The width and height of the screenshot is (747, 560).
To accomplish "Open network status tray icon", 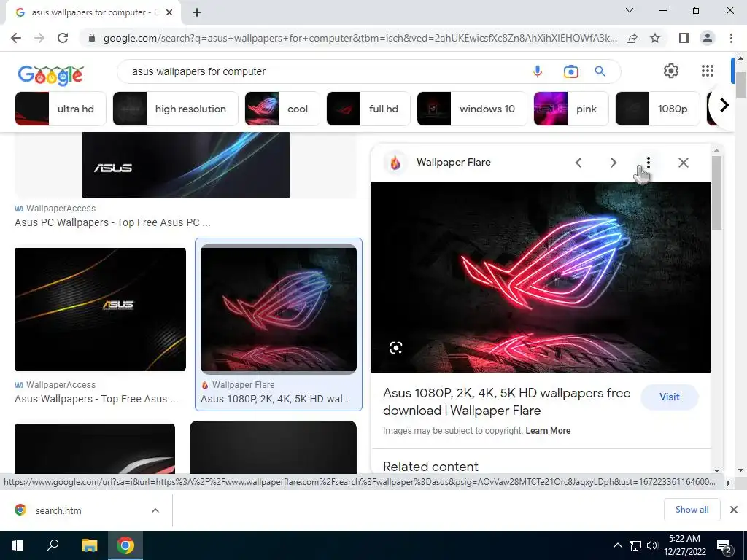I will pyautogui.click(x=635, y=545).
